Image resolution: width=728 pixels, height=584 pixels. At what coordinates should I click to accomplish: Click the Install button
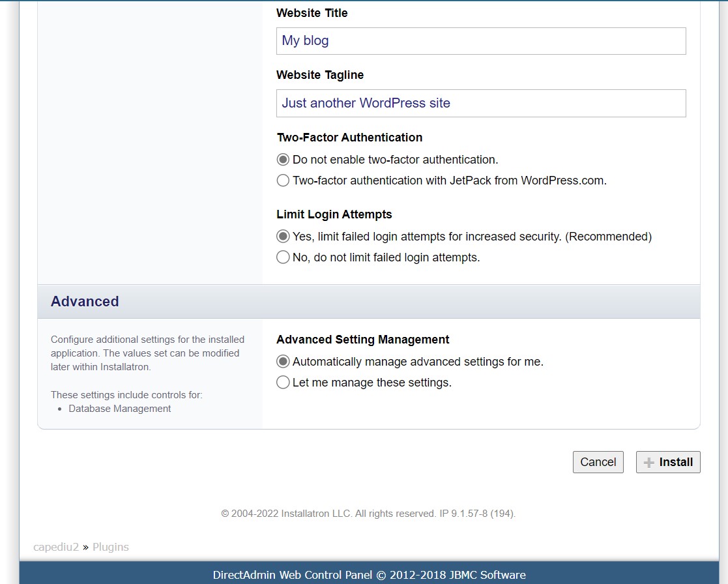[x=668, y=462]
